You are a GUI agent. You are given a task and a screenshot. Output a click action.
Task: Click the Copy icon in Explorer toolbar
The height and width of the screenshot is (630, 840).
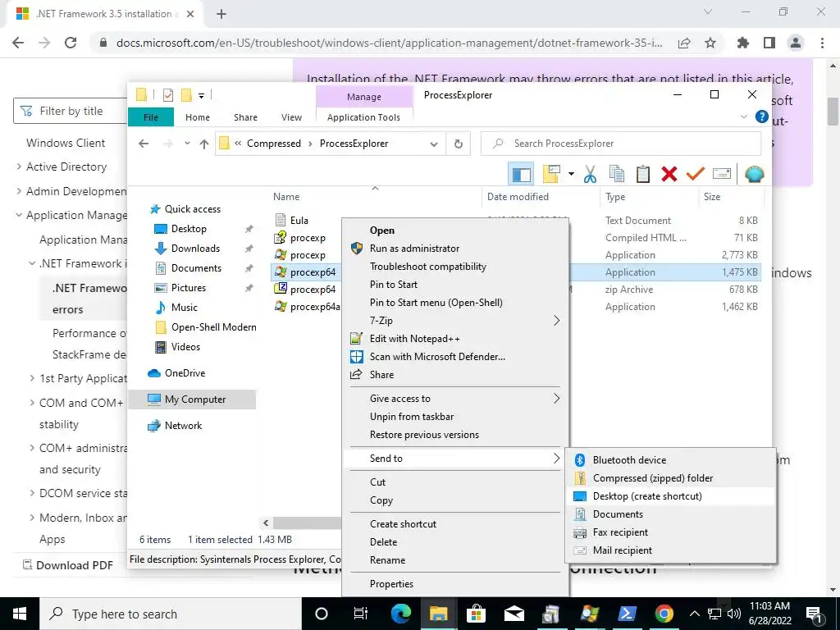coord(617,174)
